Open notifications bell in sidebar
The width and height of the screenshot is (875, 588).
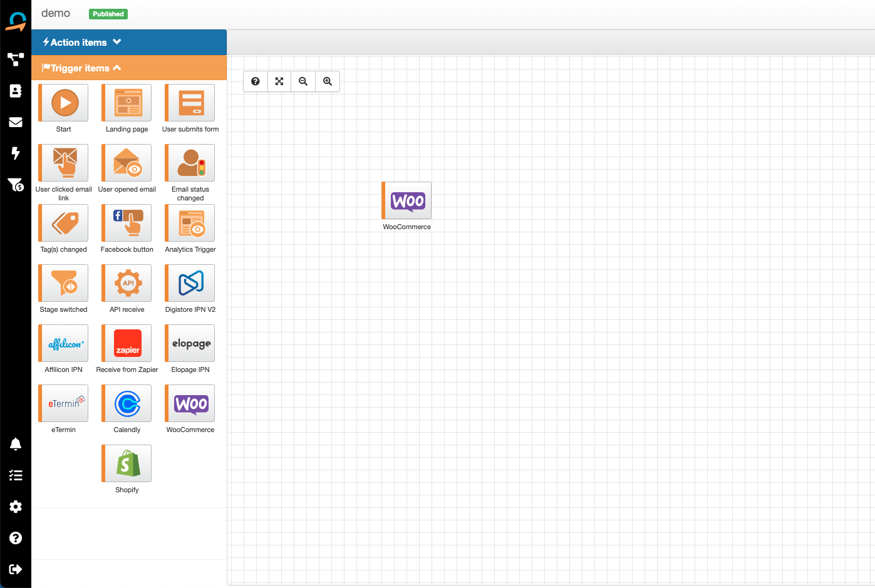[x=16, y=444]
